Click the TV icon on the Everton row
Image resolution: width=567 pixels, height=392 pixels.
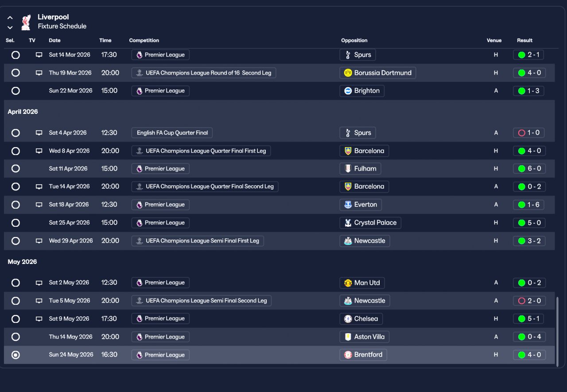[x=39, y=205]
